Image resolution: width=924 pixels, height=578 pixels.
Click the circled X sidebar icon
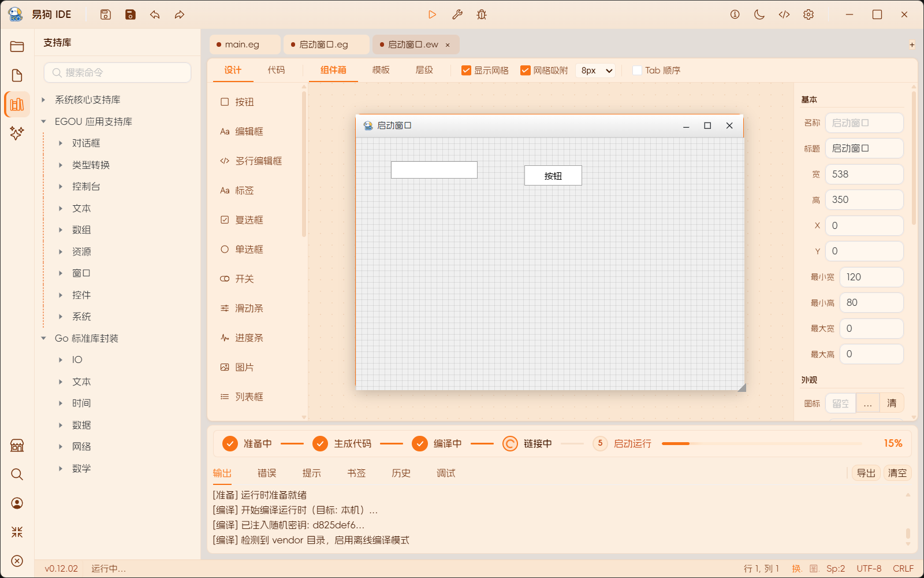[17, 561]
